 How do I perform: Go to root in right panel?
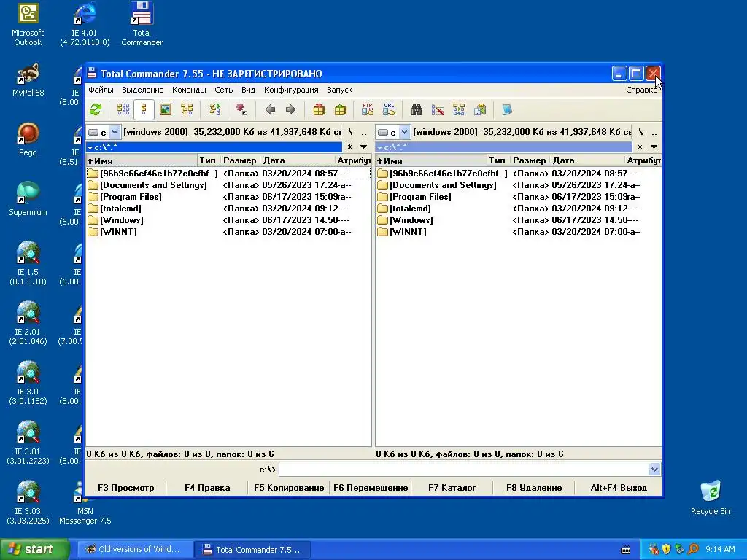click(640, 132)
